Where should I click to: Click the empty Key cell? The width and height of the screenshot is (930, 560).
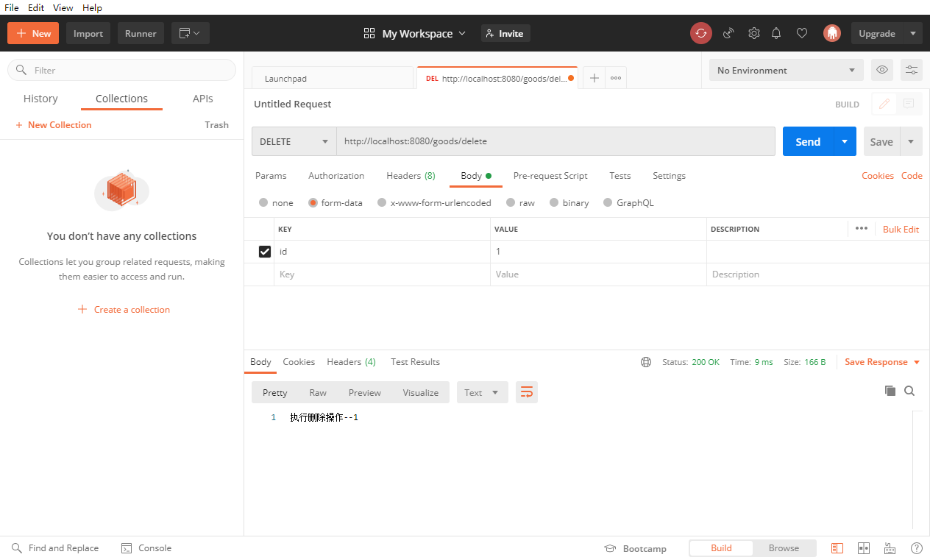point(382,274)
